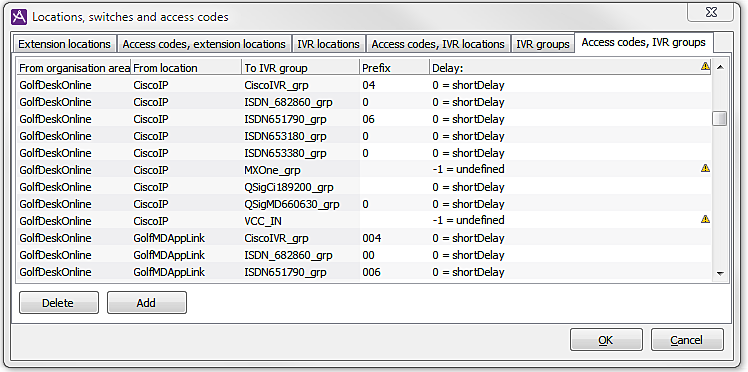Select the ISDN653180_grp cell

tap(301, 136)
